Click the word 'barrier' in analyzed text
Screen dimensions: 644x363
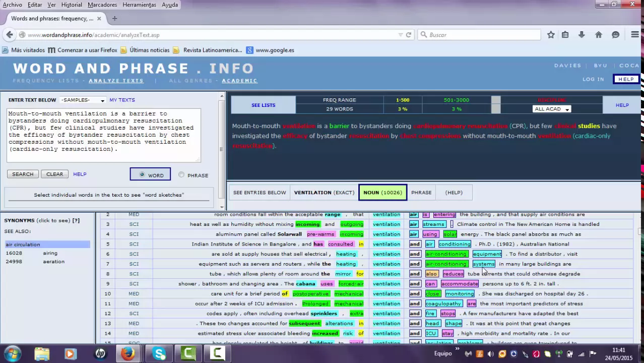pos(339,126)
